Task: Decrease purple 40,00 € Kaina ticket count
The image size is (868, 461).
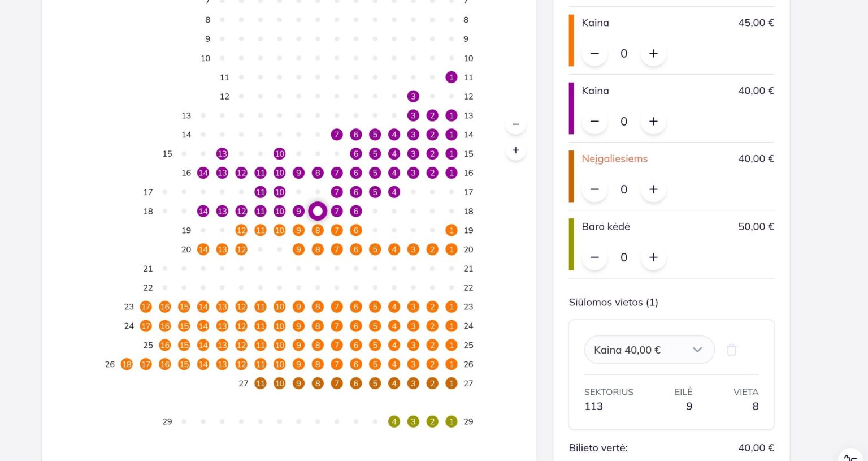Action: click(594, 121)
